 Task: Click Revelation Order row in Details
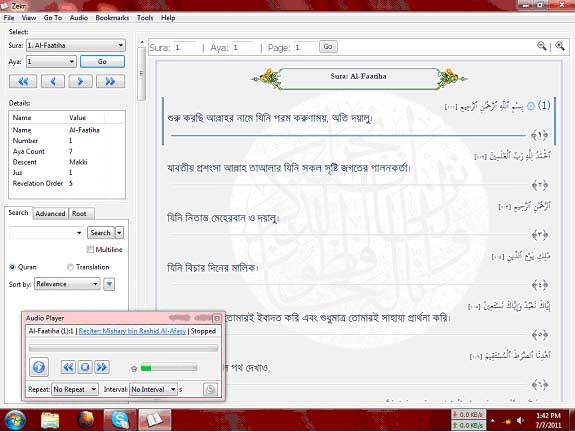[67, 183]
